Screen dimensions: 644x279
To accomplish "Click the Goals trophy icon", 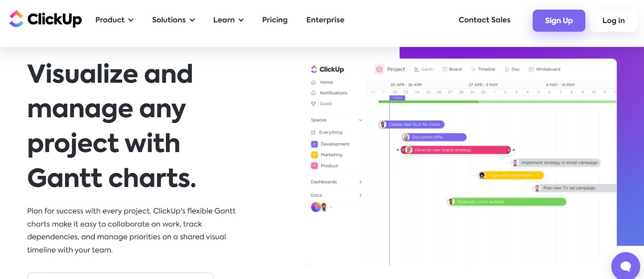I will [314, 104].
